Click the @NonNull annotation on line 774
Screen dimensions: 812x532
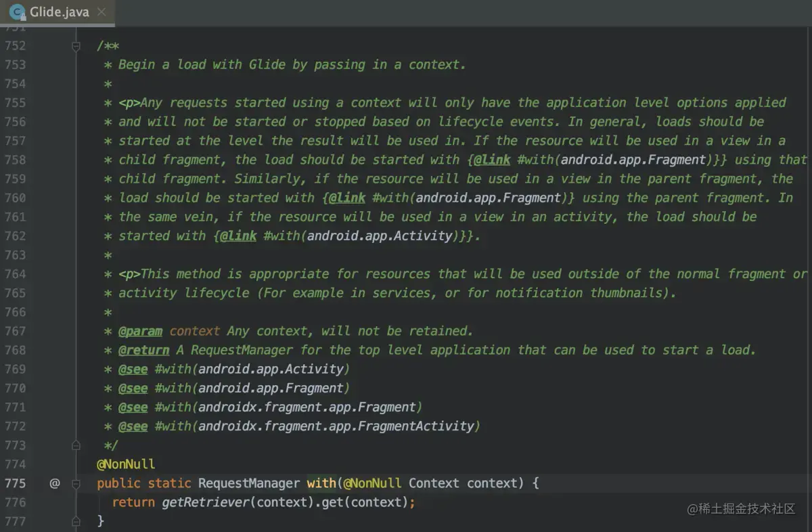[126, 464]
